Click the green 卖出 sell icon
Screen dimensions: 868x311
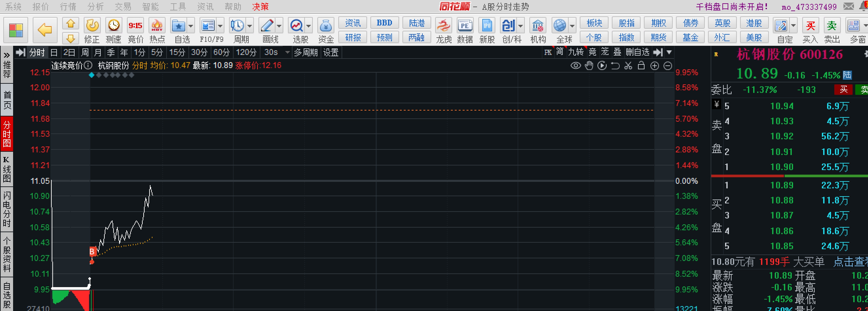[832, 26]
